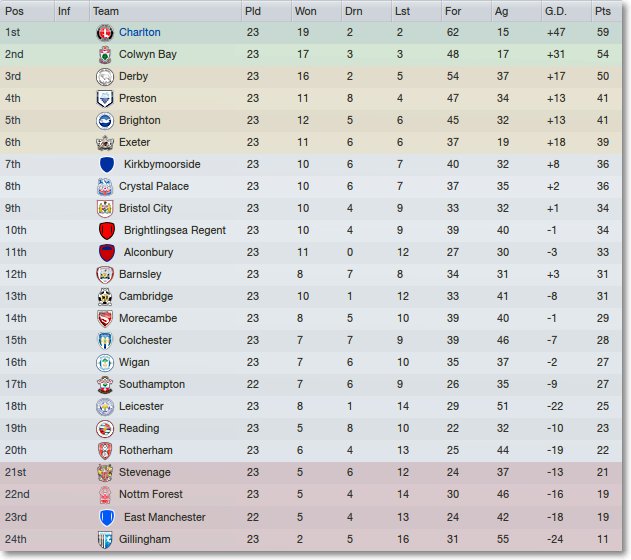Open the Crystal Palace team name
This screenshot has height=560, width=631.
pos(154,186)
